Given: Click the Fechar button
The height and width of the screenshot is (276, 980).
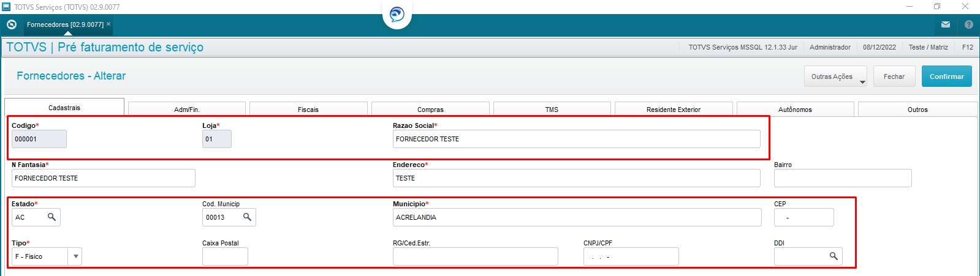Looking at the screenshot, I should [x=894, y=76].
